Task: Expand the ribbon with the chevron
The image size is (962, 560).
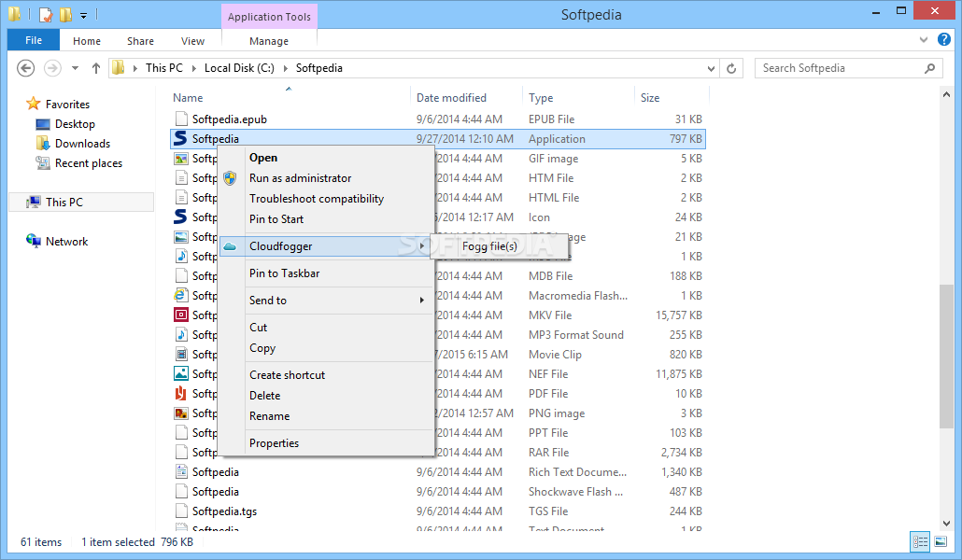Action: 924,40
